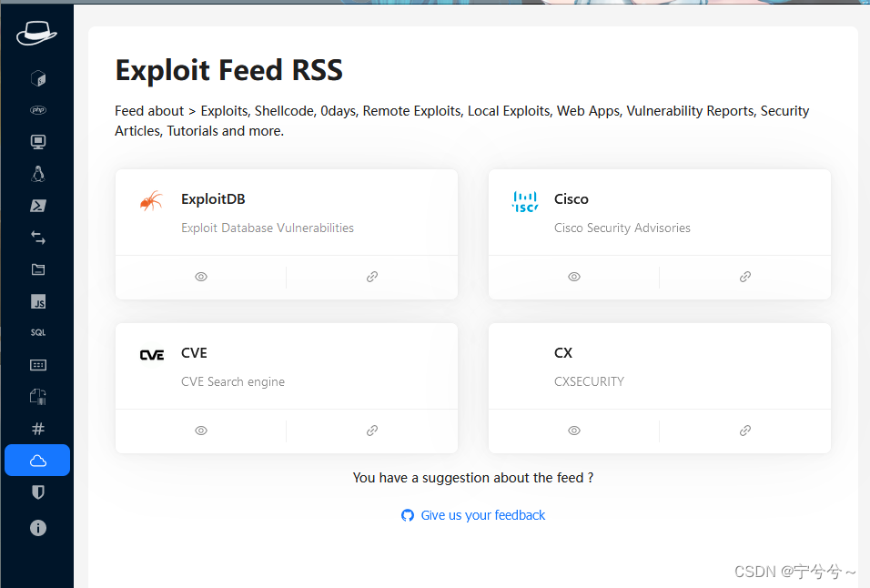This screenshot has width=870, height=588.
Task: Open the MSF builder shield icon
Action: pyautogui.click(x=37, y=492)
